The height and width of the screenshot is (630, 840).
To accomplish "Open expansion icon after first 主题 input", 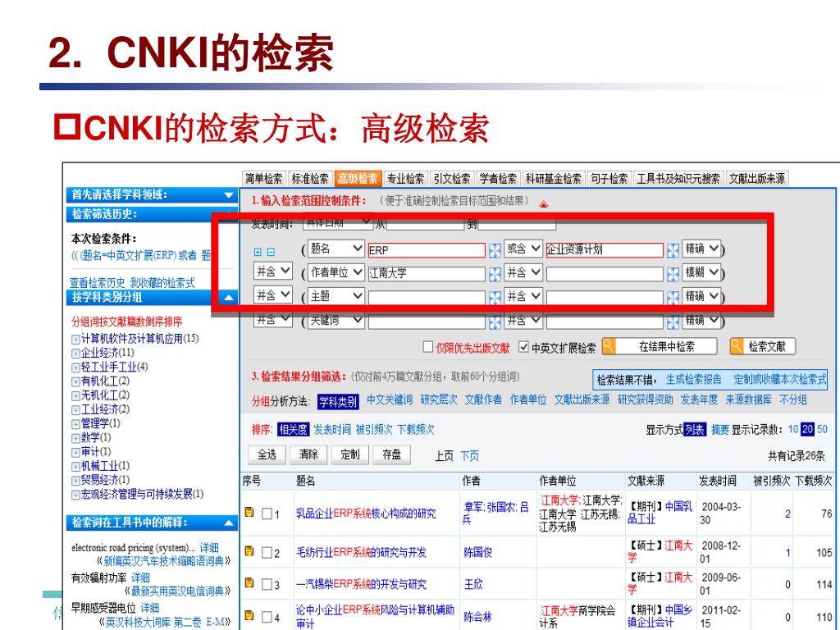I will 495,297.
